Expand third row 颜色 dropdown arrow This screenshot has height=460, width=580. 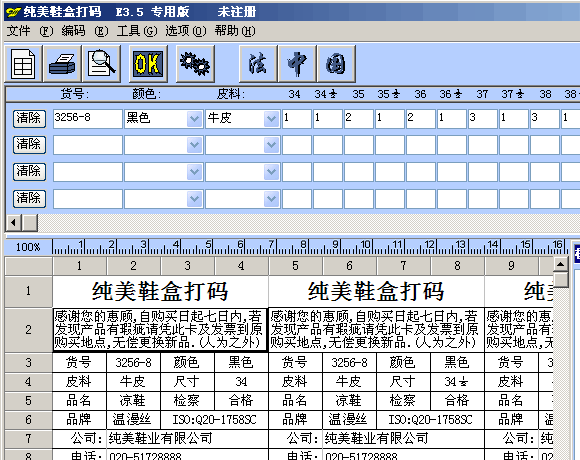point(195,172)
